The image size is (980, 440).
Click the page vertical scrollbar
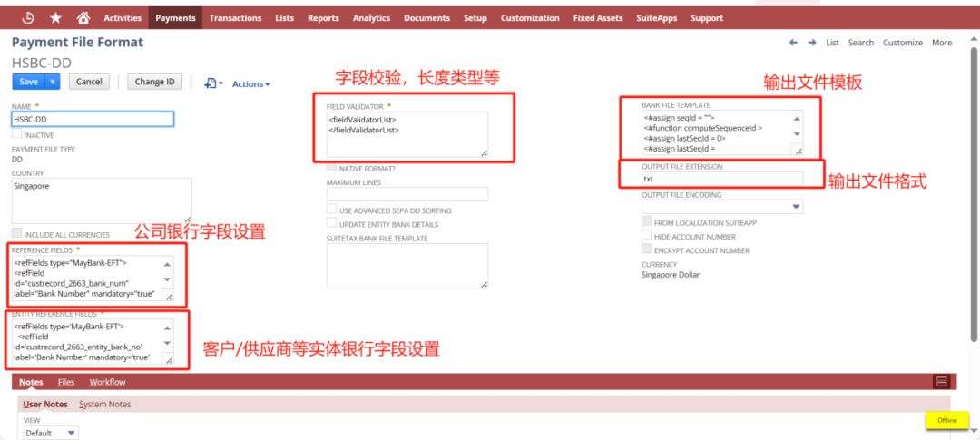974,194
